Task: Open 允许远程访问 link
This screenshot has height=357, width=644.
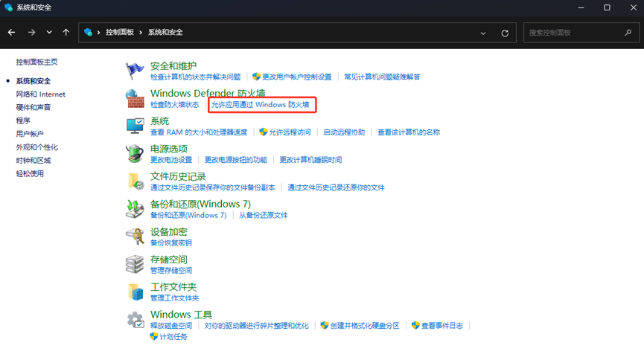Action: pyautogui.click(x=290, y=132)
